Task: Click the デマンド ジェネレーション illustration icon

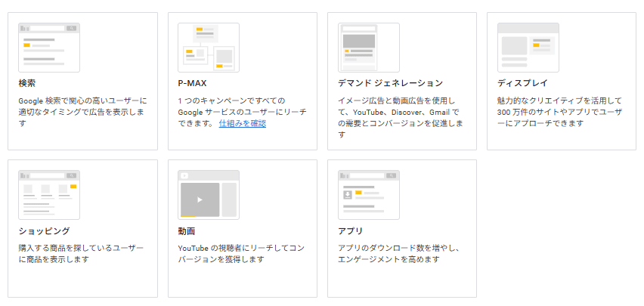Action: (369, 48)
